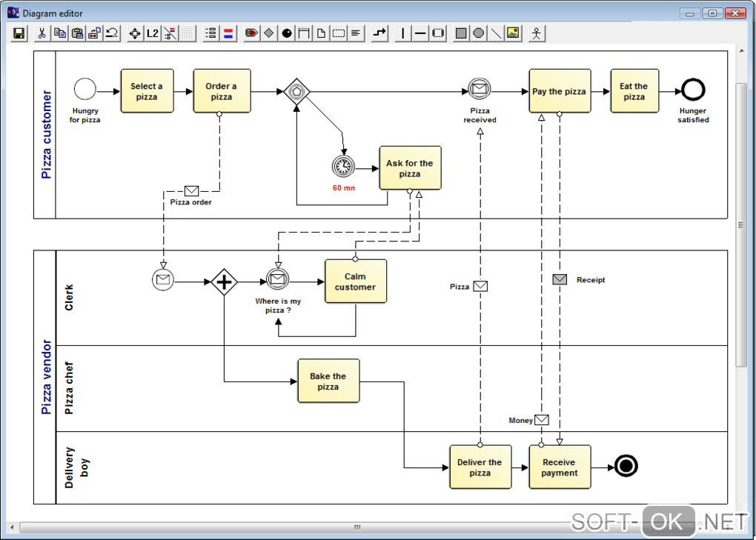
Task: Toggle the L2 level button
Action: [153, 33]
